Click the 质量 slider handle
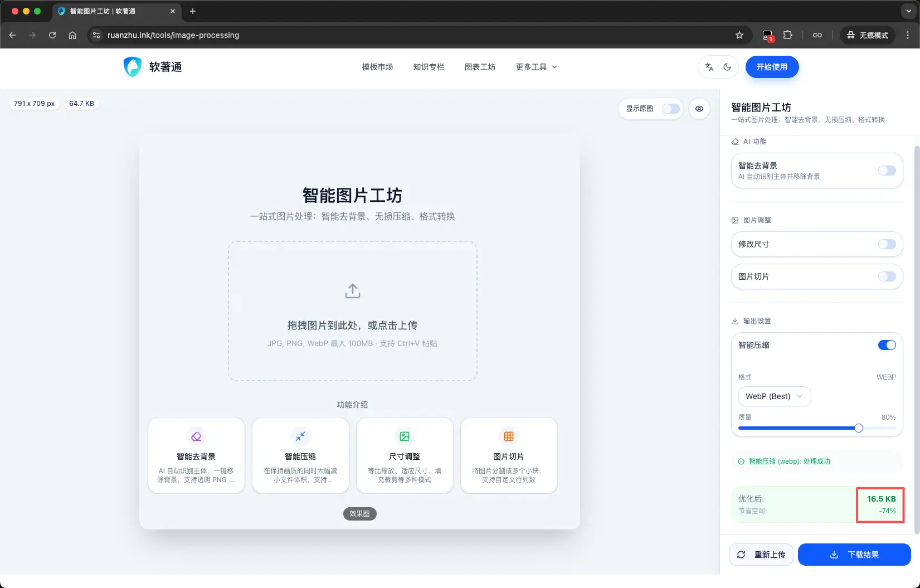The width and height of the screenshot is (920, 588). (859, 428)
